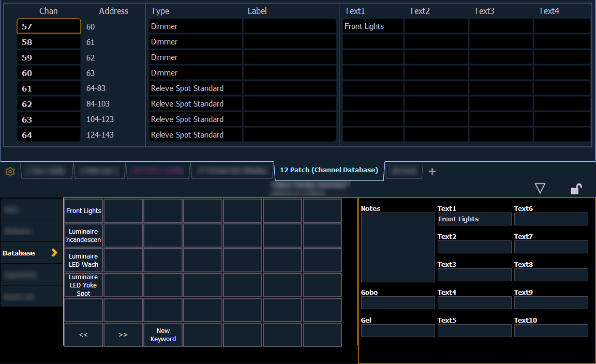Click the Text2 column header in the table

pyautogui.click(x=419, y=11)
